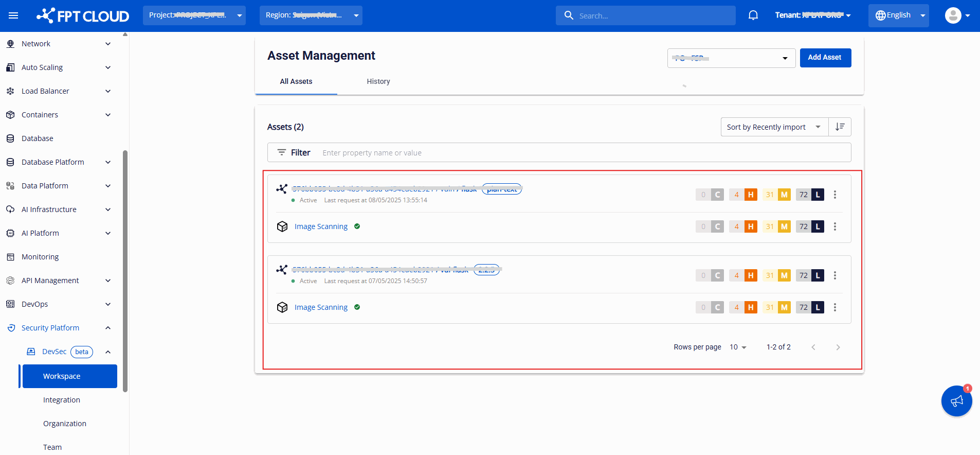980x455 pixels.
Task: Open Monitoring in the sidebar
Action: [x=40, y=257]
